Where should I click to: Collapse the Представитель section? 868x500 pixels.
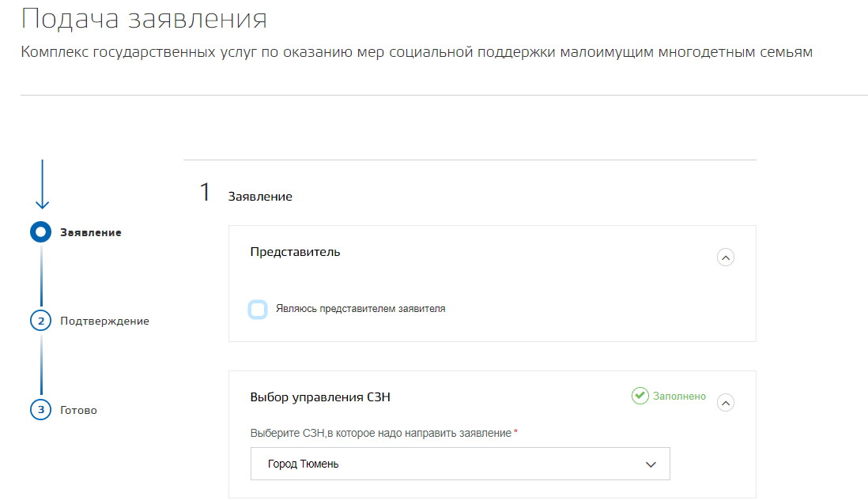click(x=725, y=258)
